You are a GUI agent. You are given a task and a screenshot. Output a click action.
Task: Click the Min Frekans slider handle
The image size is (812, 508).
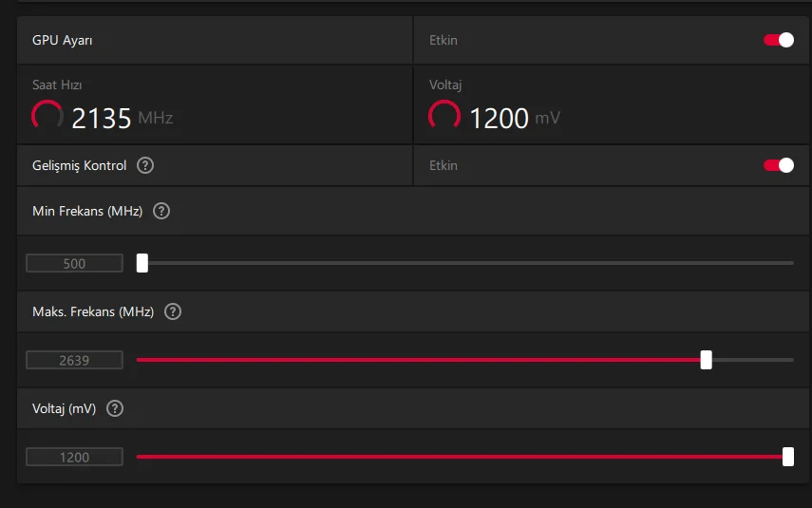[142, 263]
